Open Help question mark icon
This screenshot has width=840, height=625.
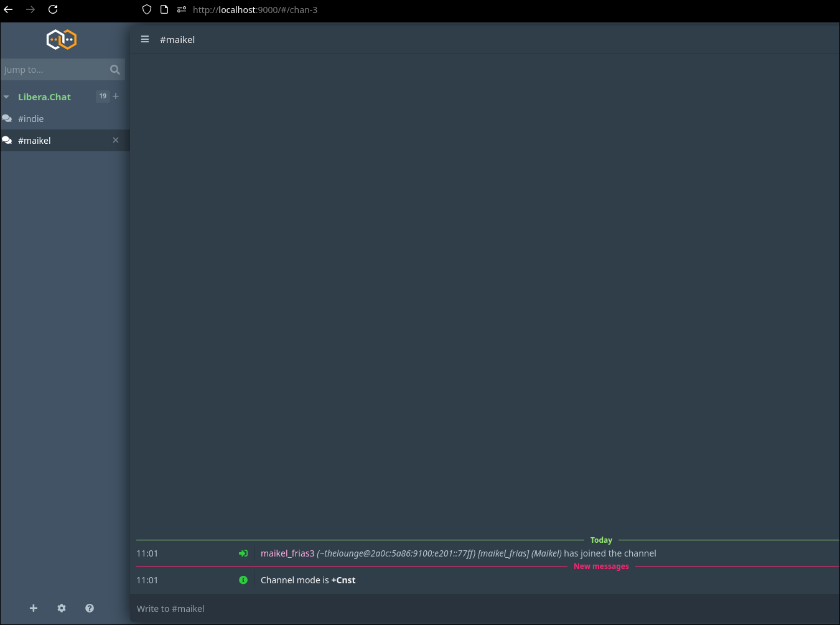pyautogui.click(x=90, y=608)
